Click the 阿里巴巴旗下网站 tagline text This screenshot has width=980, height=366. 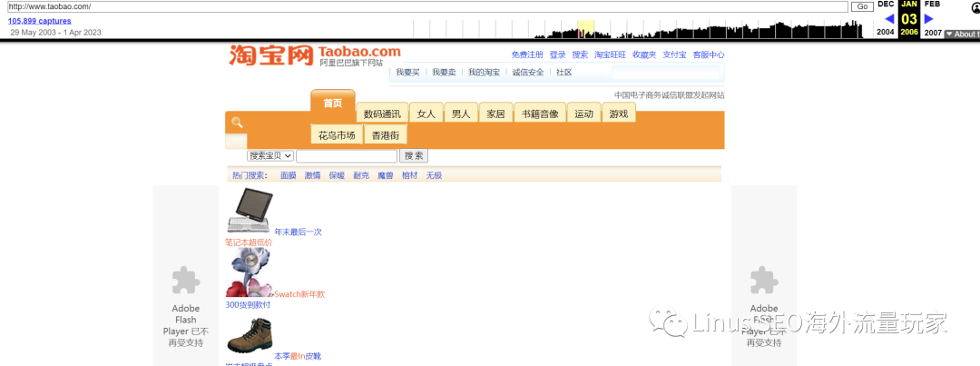[x=351, y=64]
